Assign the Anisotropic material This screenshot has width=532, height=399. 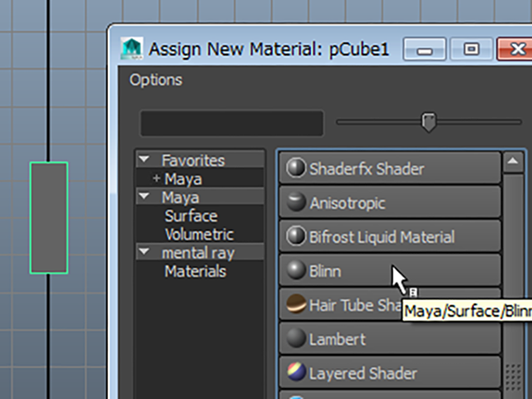point(390,202)
